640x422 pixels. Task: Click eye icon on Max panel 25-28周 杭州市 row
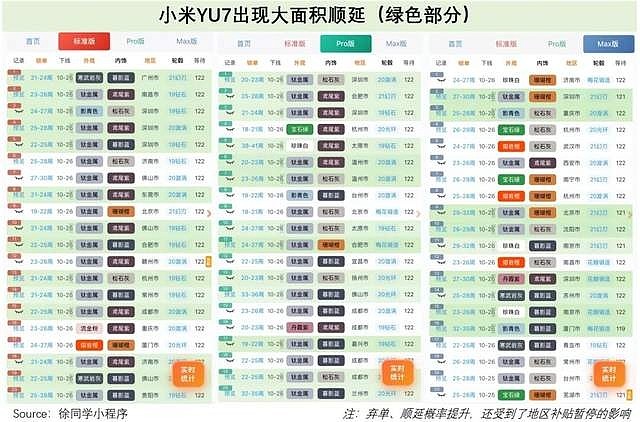click(x=440, y=196)
